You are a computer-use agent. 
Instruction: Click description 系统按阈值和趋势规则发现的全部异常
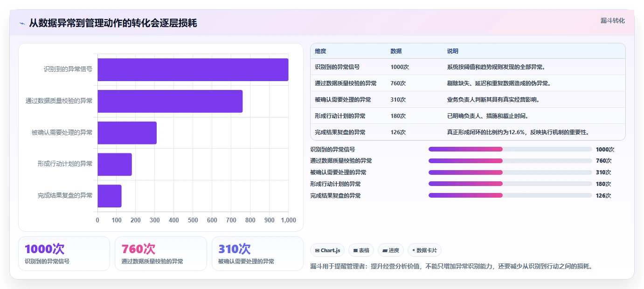coord(496,67)
